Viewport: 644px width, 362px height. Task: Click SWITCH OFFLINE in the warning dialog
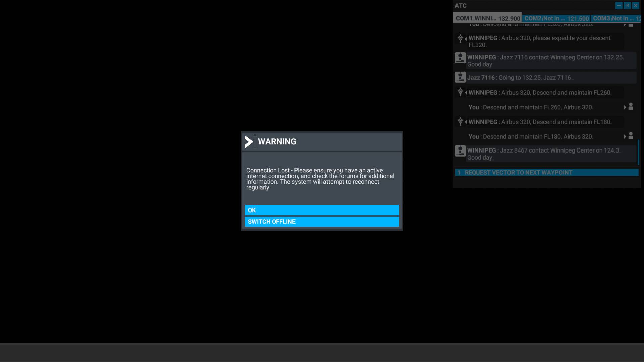321,221
